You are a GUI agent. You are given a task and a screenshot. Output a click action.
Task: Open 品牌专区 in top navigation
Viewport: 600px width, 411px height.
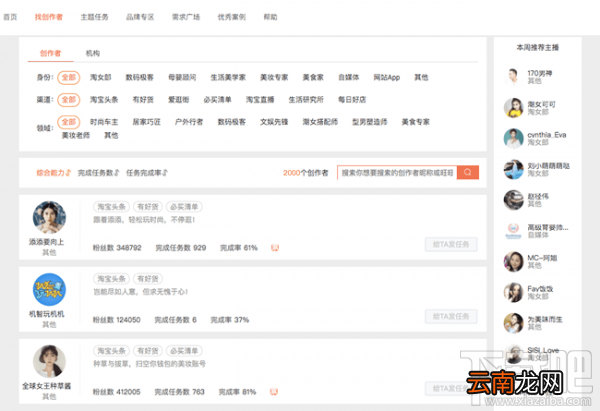tap(140, 17)
